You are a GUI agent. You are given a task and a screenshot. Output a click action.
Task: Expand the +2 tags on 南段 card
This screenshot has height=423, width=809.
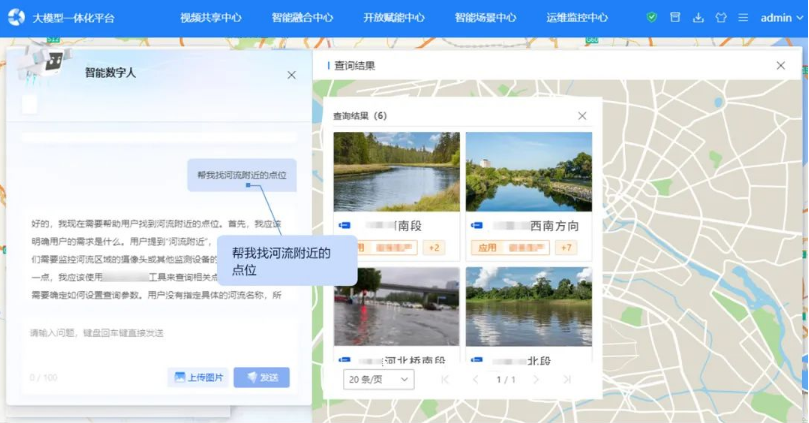pyautogui.click(x=434, y=247)
